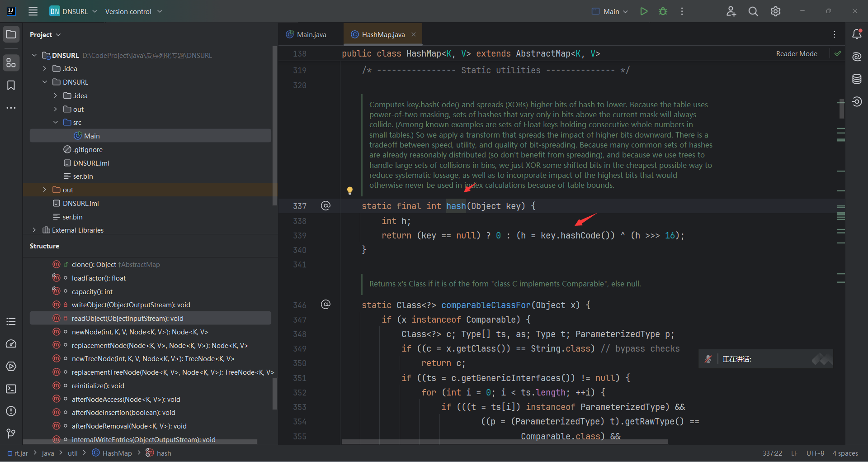The width and height of the screenshot is (868, 462).
Task: Collapse the inner DNSURL folder
Action: pyautogui.click(x=45, y=82)
